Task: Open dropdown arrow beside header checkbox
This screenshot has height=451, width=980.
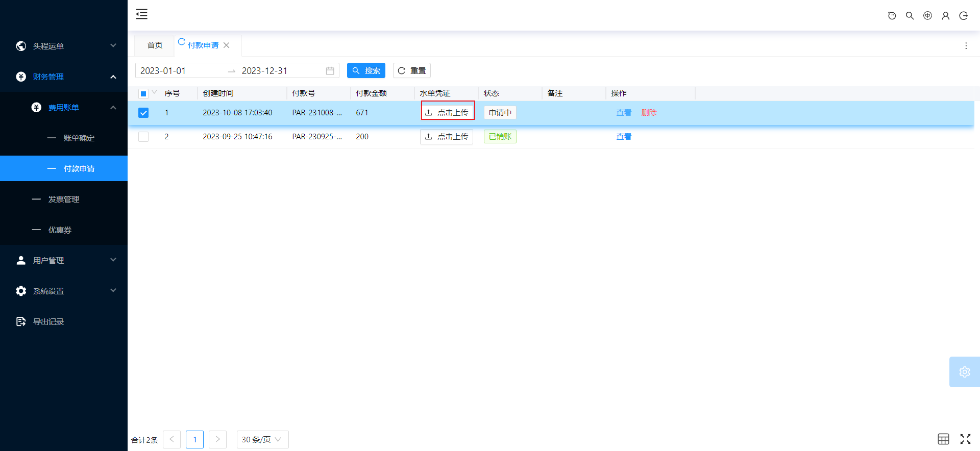Action: [154, 92]
